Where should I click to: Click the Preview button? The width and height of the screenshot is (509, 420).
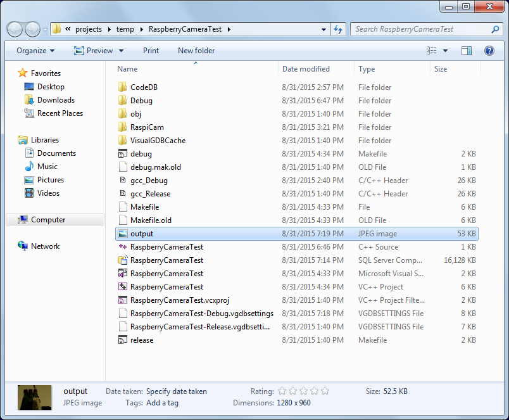pyautogui.click(x=94, y=51)
